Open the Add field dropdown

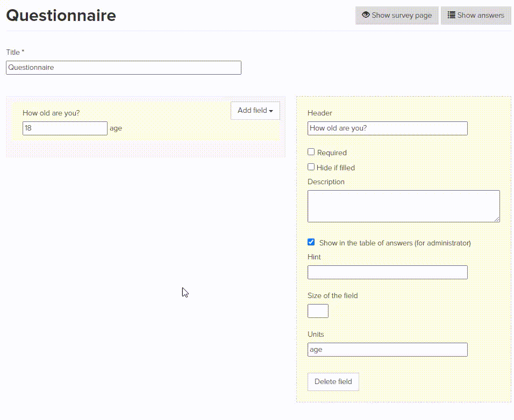coord(255,111)
